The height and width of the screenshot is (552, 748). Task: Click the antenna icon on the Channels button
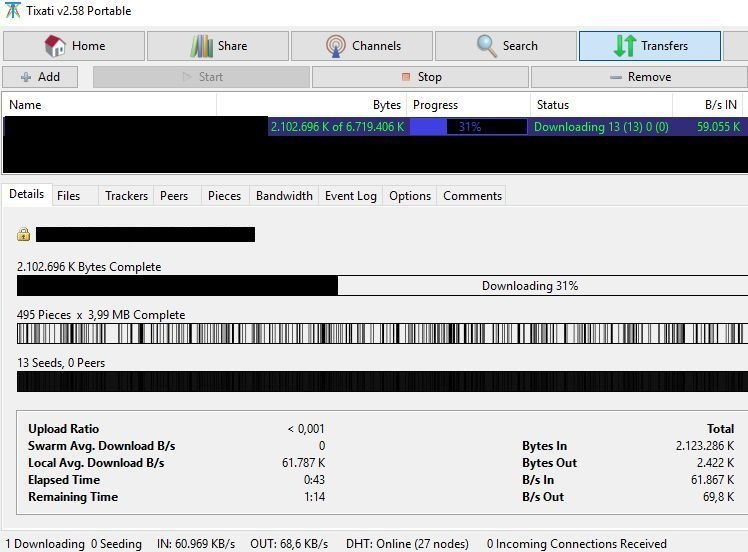(x=336, y=46)
